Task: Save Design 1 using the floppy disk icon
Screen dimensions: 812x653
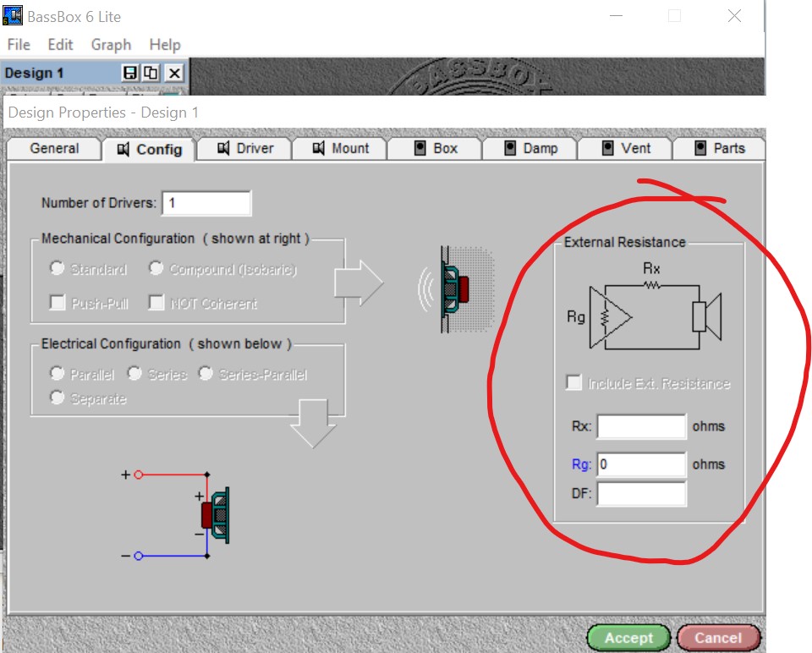Action: coord(130,73)
